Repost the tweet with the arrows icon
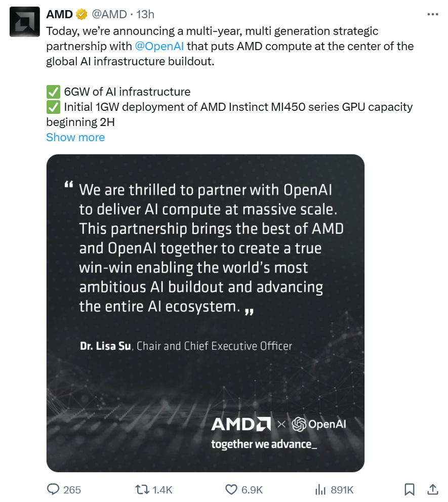Image resolution: width=448 pixels, height=502 pixels. (x=141, y=489)
